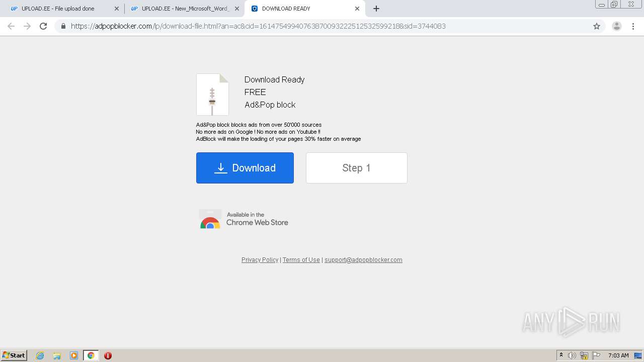Screen dimensions: 644x362
Task: Click the browser back arrow
Action: click(11, 26)
